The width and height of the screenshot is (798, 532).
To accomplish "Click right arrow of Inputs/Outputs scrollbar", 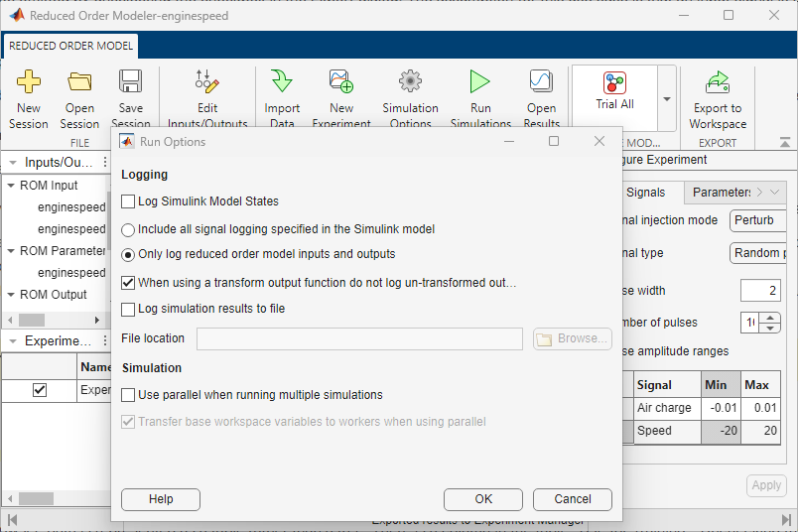I will pos(97,321).
